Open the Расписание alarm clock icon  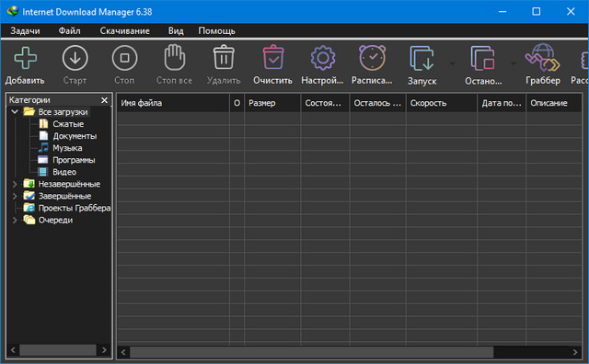tap(372, 58)
